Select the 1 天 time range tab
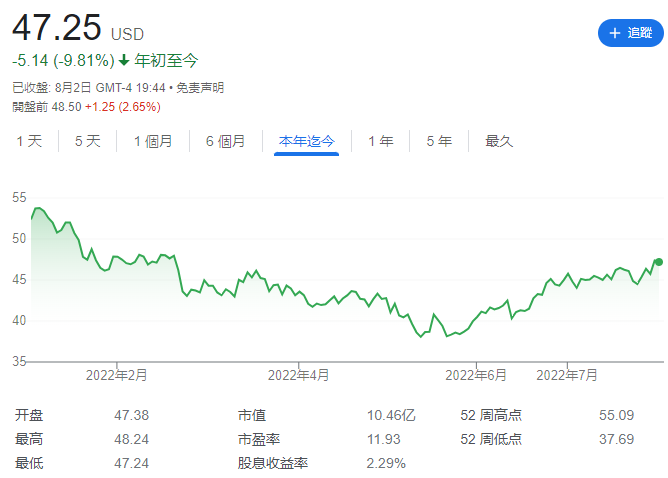This screenshot has height=478, width=668. tap(29, 141)
